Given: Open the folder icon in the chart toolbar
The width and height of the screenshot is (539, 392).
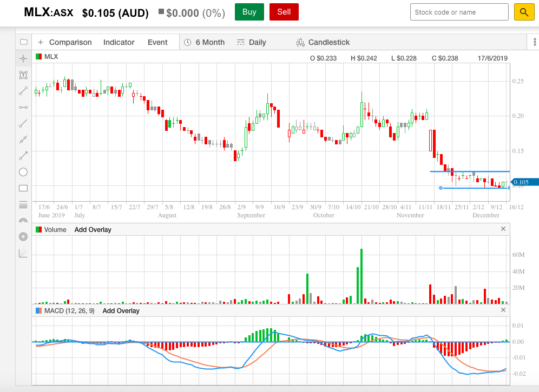Looking at the screenshot, I should pos(23,42).
